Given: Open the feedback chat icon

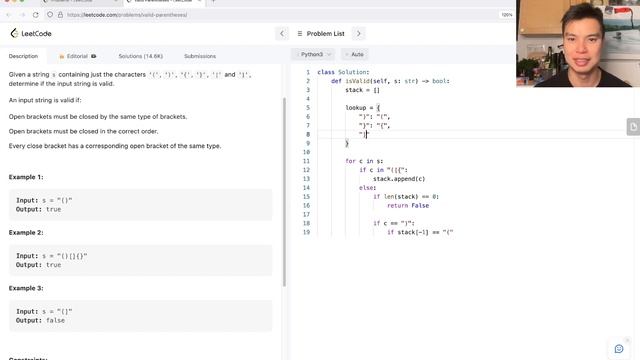Looking at the screenshot, I should coord(619,349).
